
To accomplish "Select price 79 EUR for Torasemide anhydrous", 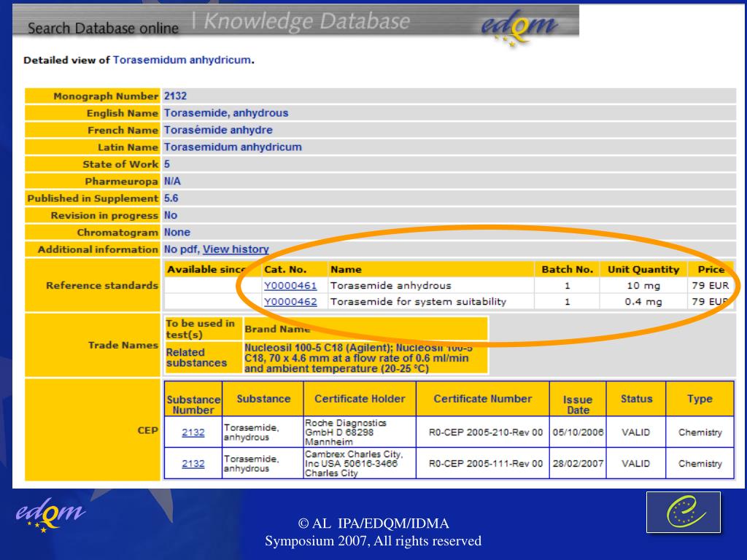I will 711,286.
